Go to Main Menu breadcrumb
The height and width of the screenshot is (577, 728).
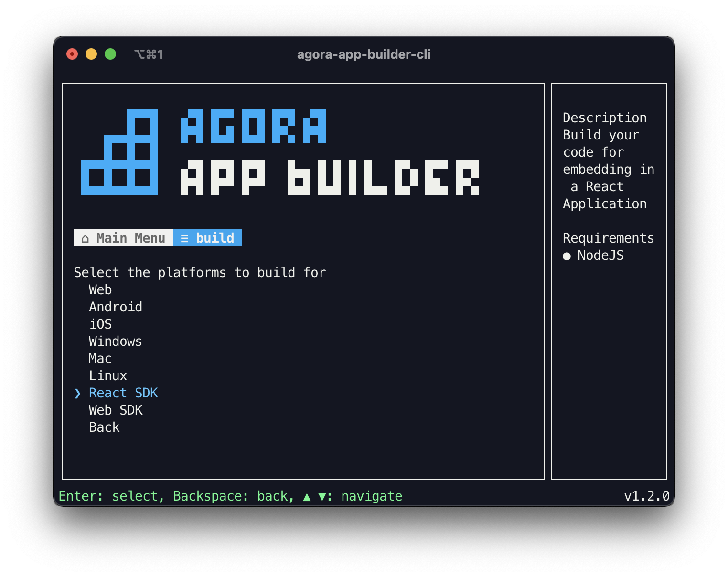[123, 238]
